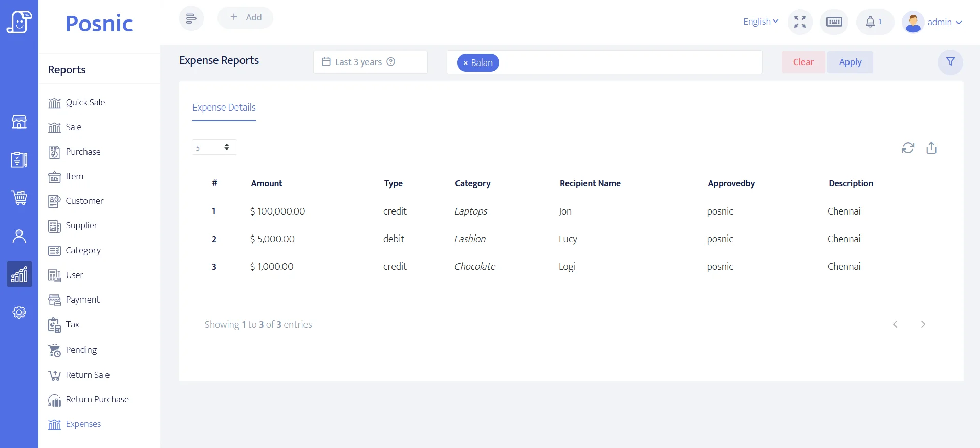Viewport: 980px width, 448px height.
Task: Click the export/upload icon above table
Action: (931, 148)
